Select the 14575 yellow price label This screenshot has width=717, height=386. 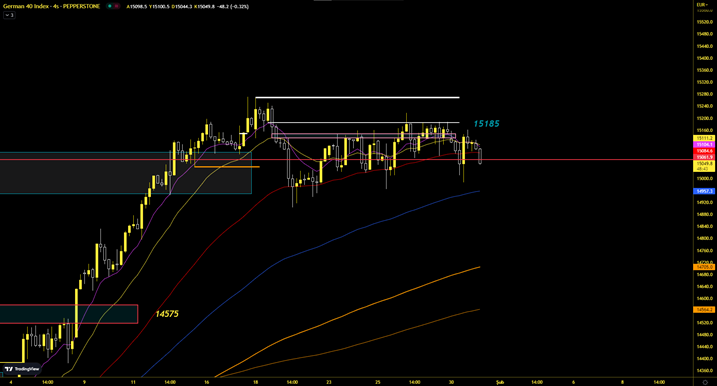coord(167,314)
